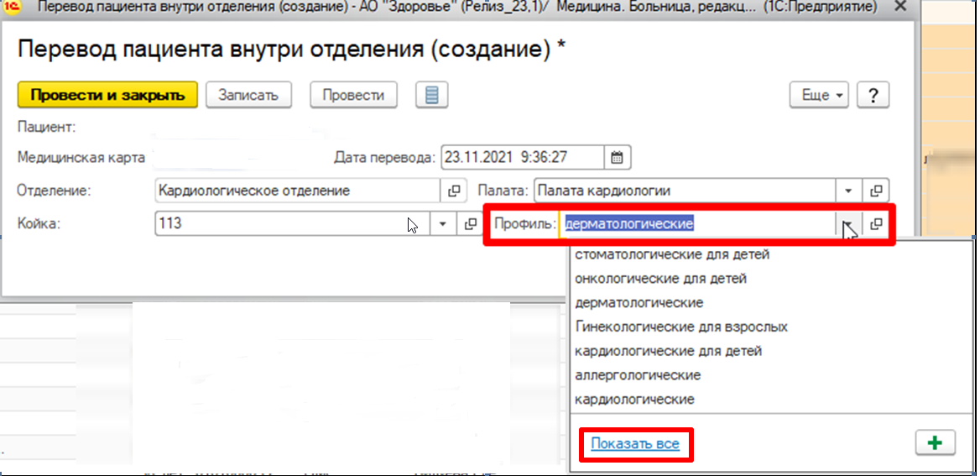Viewport: 980px width, 476px height.
Task: Select "стоматологические для детей" from list
Action: (672, 254)
